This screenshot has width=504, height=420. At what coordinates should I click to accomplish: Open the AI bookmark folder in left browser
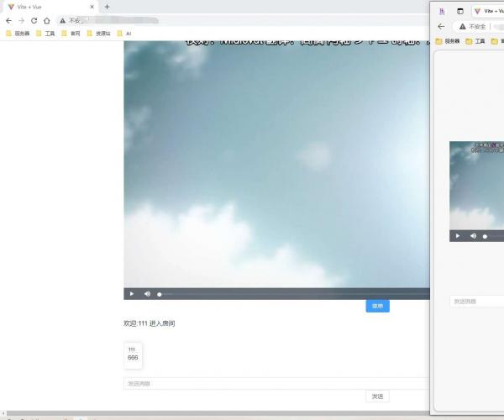[124, 34]
